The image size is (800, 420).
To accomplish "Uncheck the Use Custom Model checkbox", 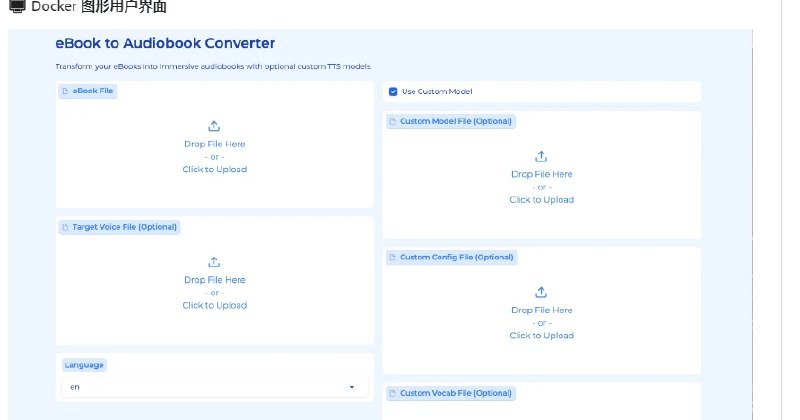I will [x=393, y=91].
